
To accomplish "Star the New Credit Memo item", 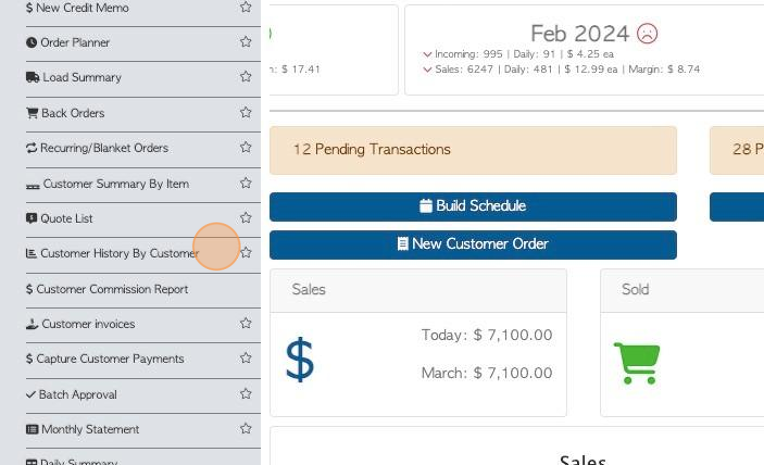I will click(x=245, y=7).
